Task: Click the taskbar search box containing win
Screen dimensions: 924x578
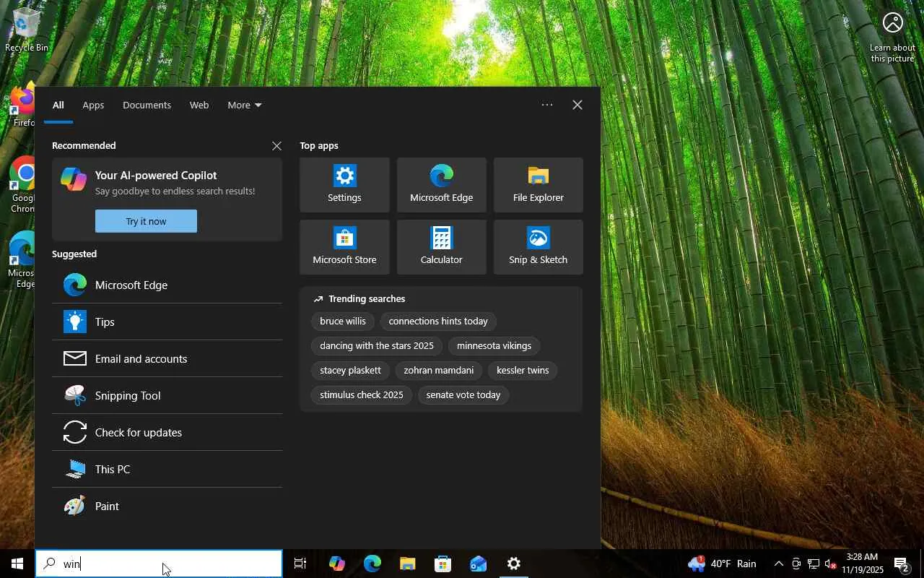Action: pos(159,564)
